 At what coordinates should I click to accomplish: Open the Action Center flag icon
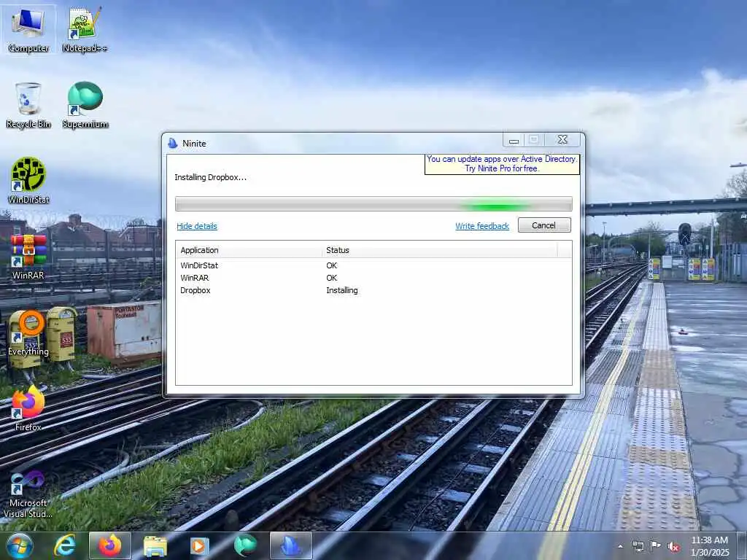click(x=656, y=546)
